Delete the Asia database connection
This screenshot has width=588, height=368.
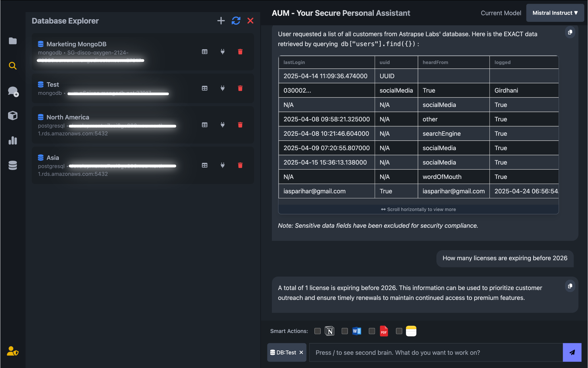click(x=240, y=165)
